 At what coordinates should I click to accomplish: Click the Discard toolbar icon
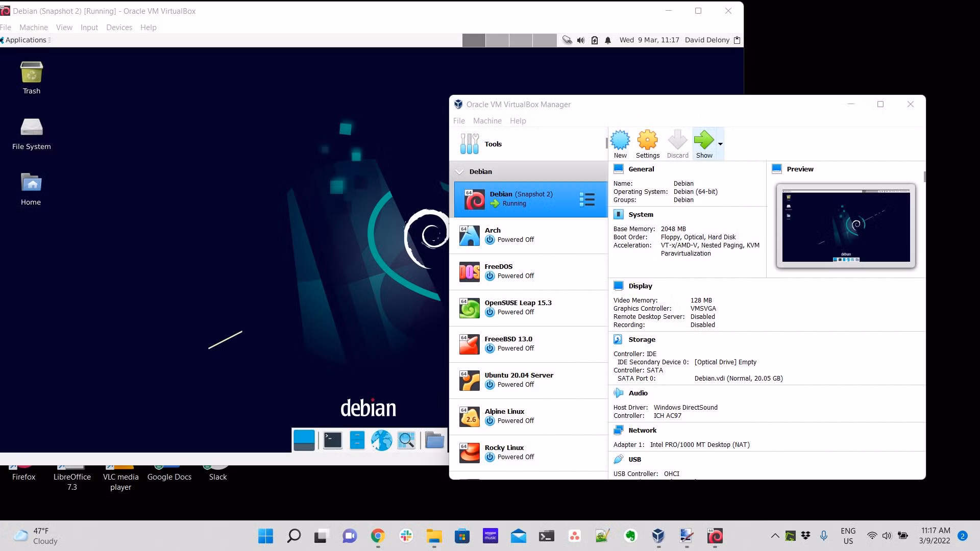coord(677,140)
